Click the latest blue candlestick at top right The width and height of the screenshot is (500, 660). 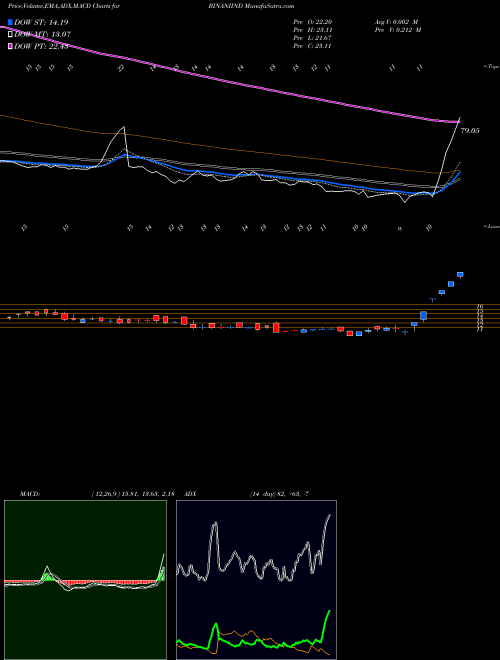click(x=460, y=275)
